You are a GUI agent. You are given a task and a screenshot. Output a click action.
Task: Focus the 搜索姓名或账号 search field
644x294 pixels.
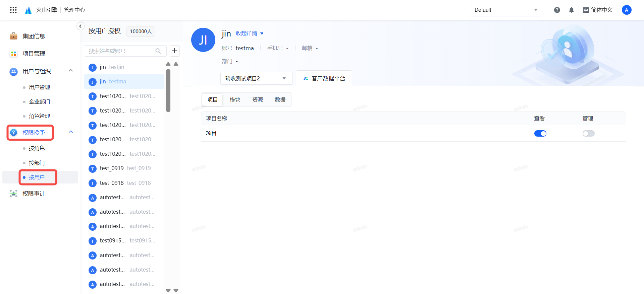[125, 51]
